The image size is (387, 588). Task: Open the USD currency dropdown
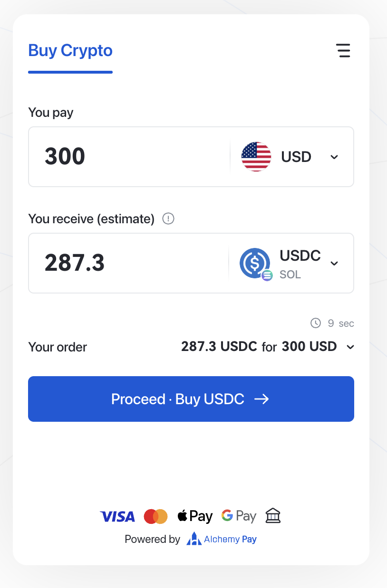pyautogui.click(x=334, y=157)
